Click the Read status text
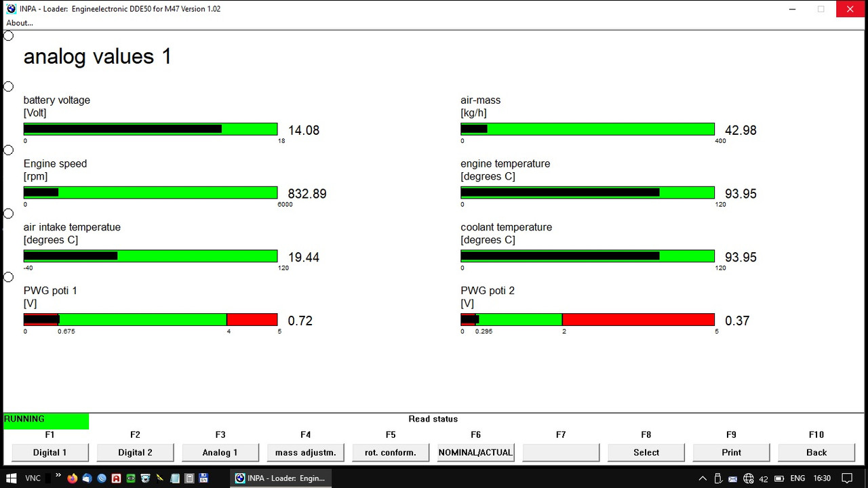 (433, 419)
